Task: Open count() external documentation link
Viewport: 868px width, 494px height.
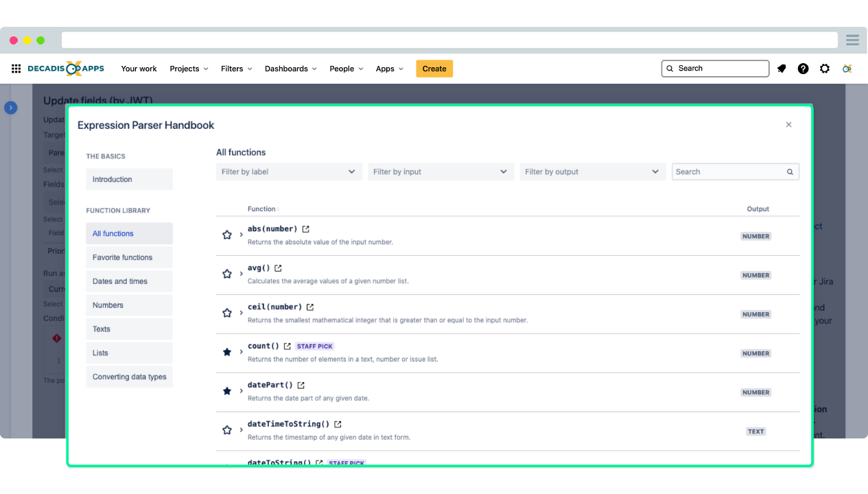Action: pyautogui.click(x=288, y=346)
